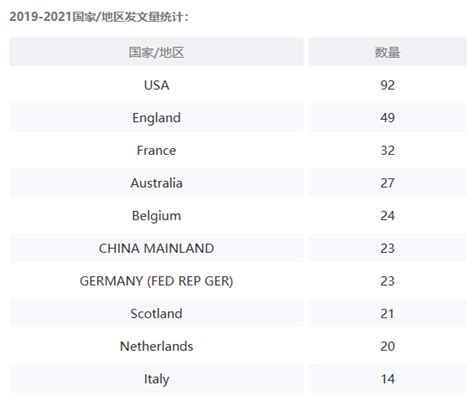
Task: Click the count 49 for England
Action: (387, 118)
